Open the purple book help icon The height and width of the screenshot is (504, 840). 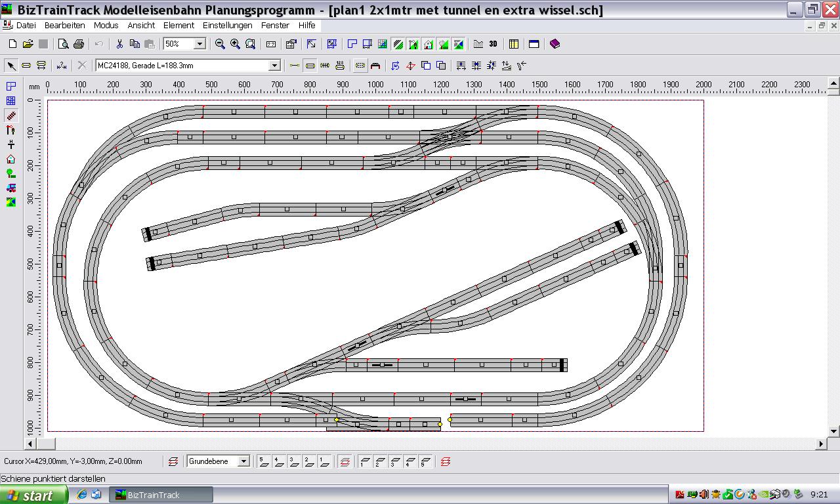click(555, 44)
